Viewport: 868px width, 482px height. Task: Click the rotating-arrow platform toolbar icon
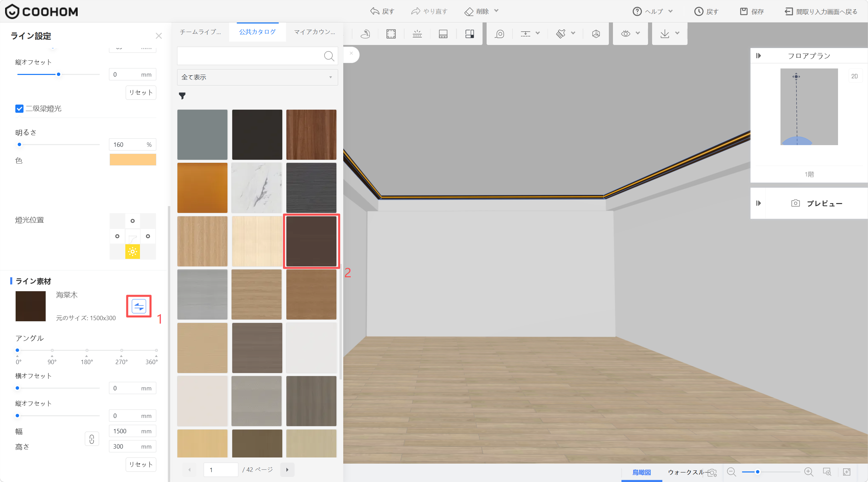click(365, 34)
